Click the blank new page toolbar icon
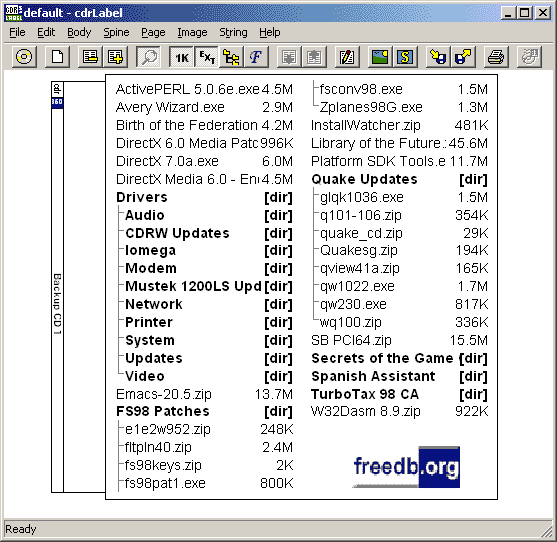The height and width of the screenshot is (542, 557). [57, 57]
